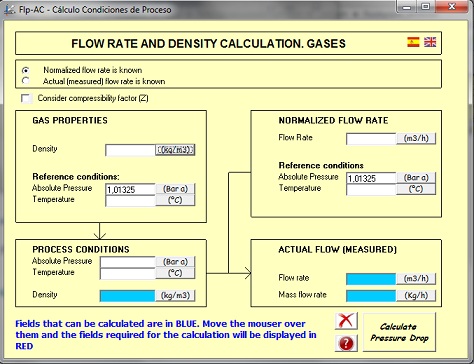Click Process Conditions (kg/m3) unit button
This screenshot has height=364, width=474.
[175, 296]
